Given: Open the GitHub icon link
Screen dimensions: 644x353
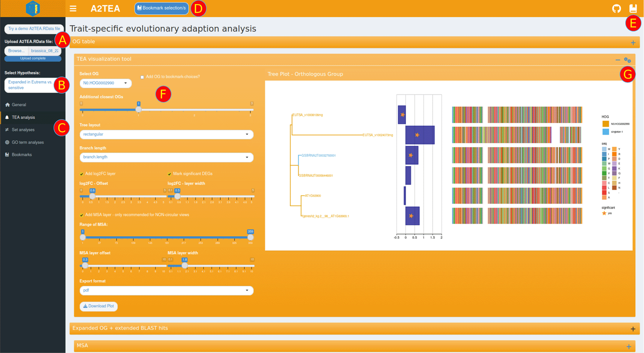Looking at the screenshot, I should coord(616,8).
